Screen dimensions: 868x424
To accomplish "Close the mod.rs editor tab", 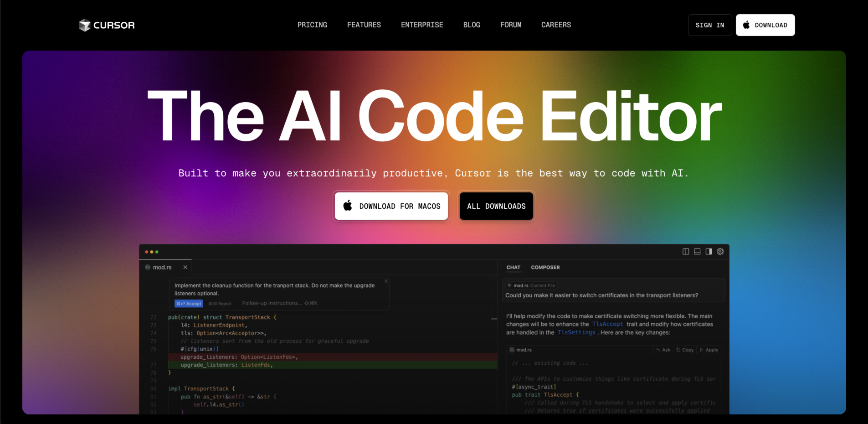I will [185, 267].
